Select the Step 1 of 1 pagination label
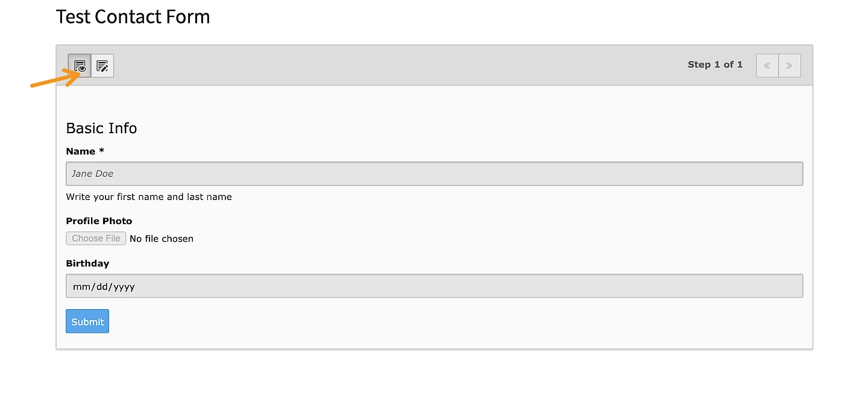The image size is (868, 405). 715,64
